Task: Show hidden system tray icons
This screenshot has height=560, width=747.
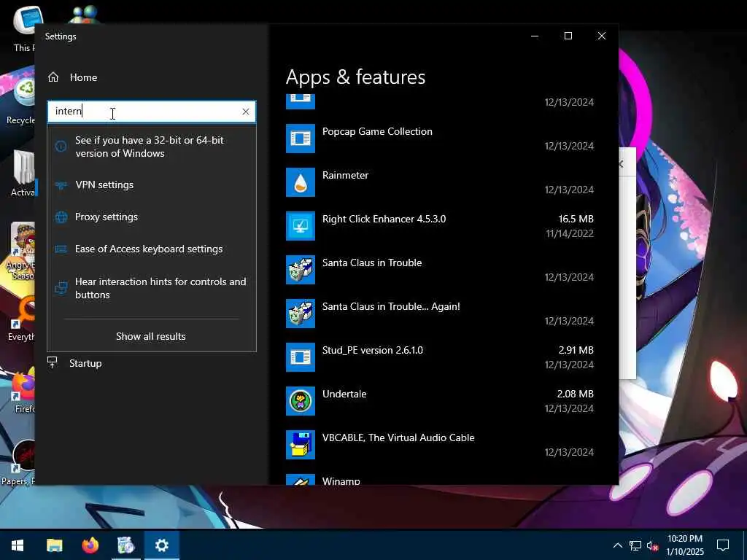Action: click(x=617, y=545)
